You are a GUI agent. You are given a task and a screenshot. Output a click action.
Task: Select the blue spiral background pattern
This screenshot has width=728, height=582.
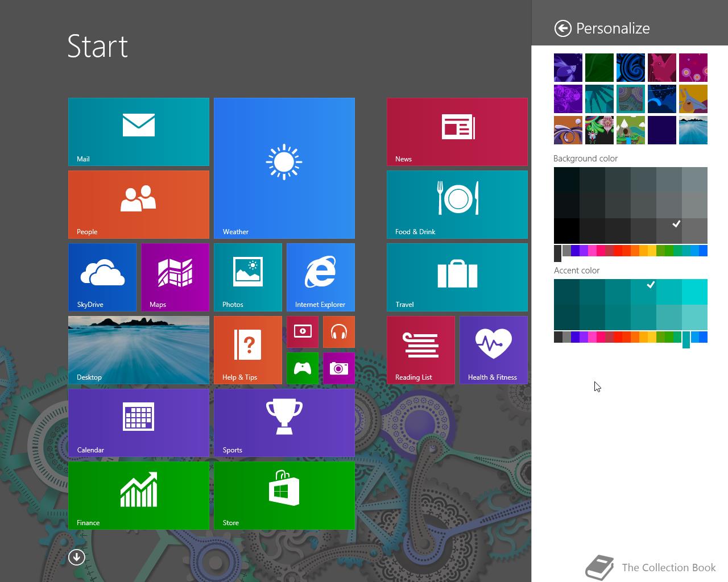click(x=631, y=68)
